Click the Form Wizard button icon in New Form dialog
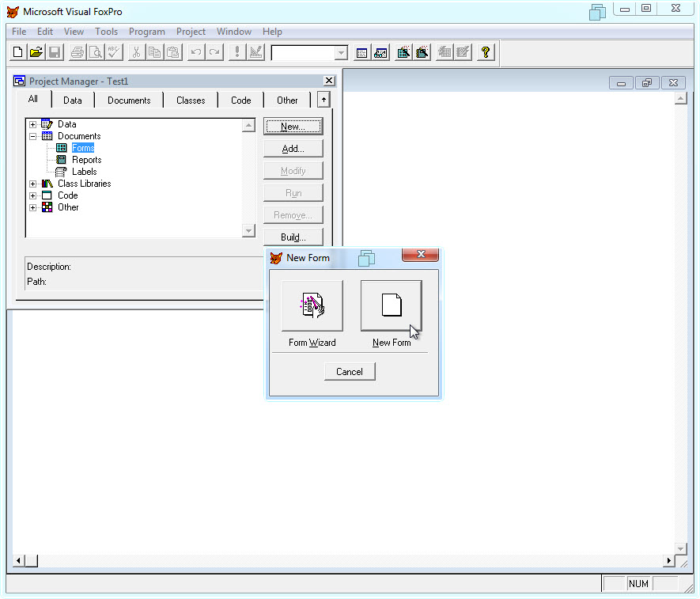 click(312, 306)
